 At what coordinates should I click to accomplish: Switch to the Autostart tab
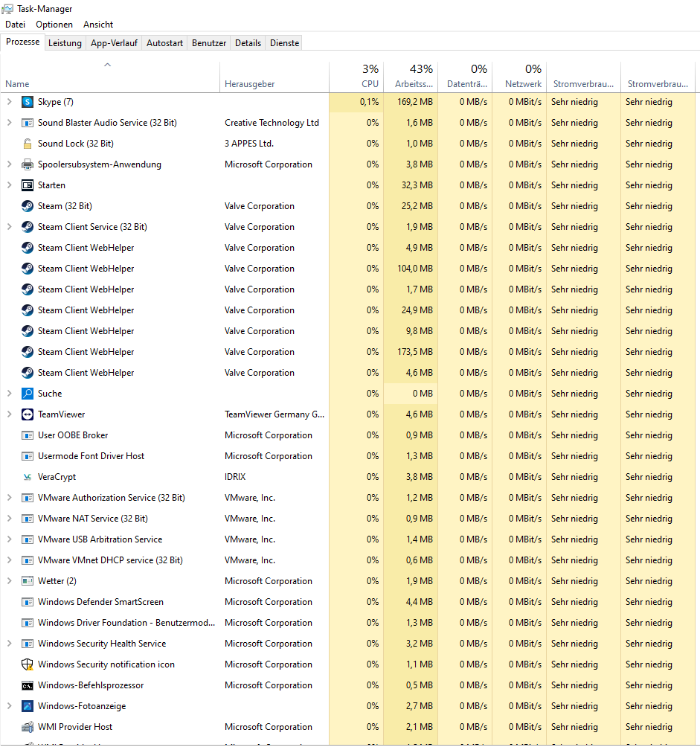point(164,43)
